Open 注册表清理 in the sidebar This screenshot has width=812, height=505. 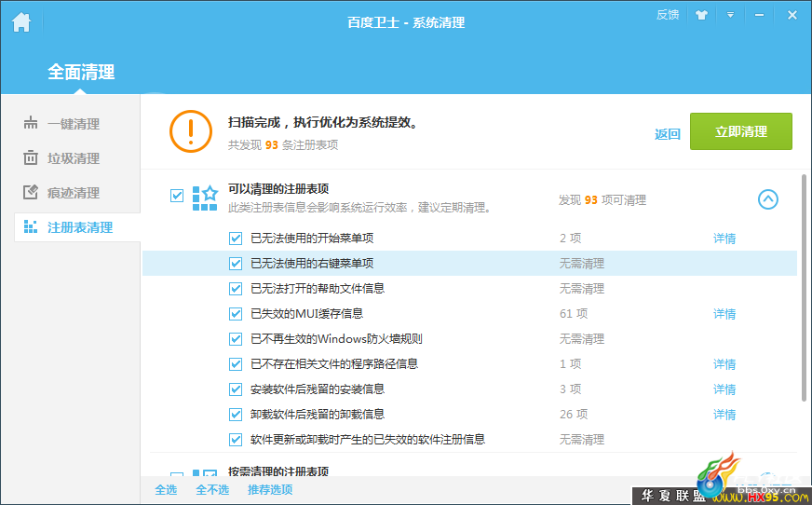[80, 227]
